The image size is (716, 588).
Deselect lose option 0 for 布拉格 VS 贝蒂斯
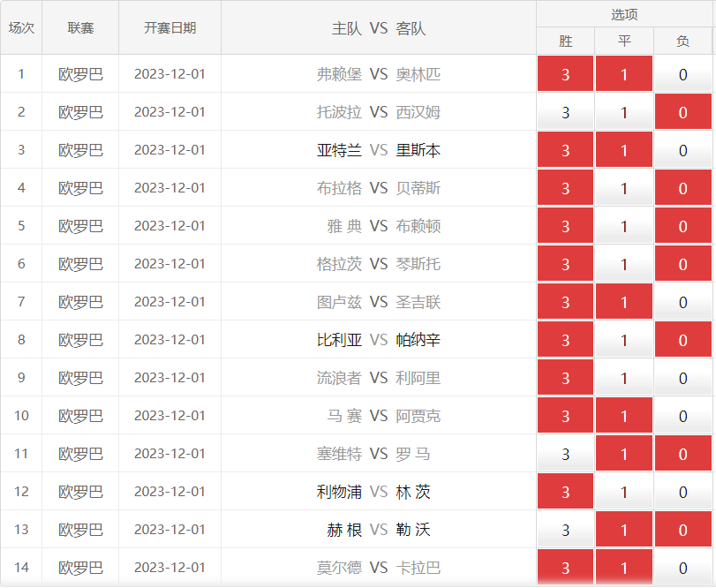pos(683,188)
